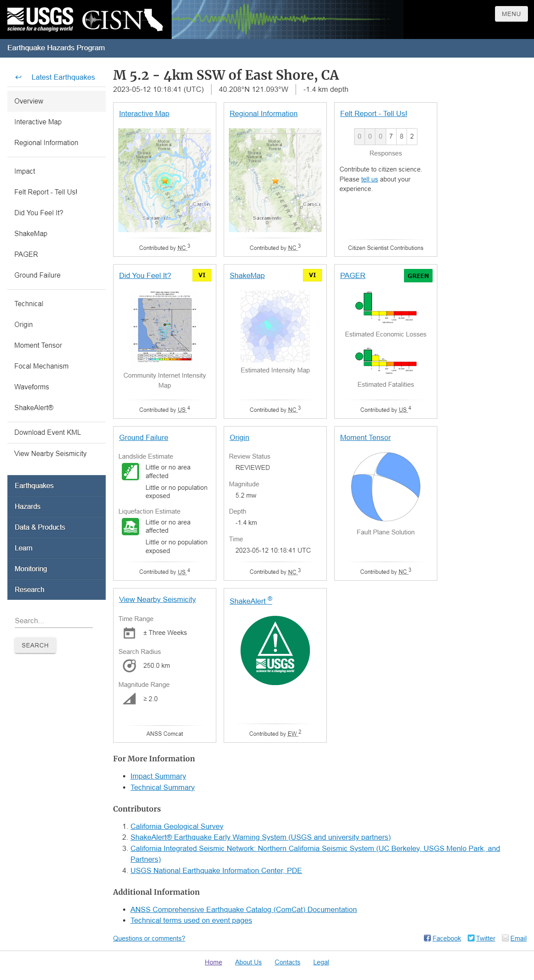Open the Estimated Intensity Map thumbnail
Image resolution: width=534 pixels, height=980 pixels.
click(x=275, y=326)
